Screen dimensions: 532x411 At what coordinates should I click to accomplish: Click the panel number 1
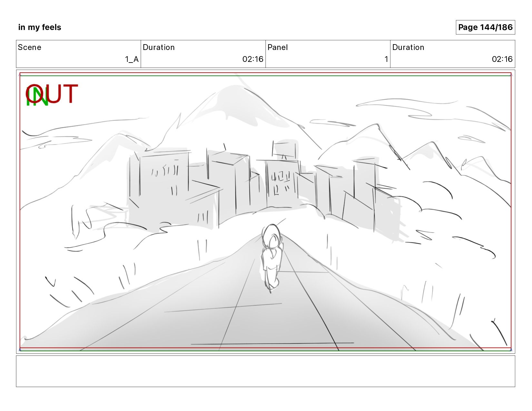[x=386, y=59]
